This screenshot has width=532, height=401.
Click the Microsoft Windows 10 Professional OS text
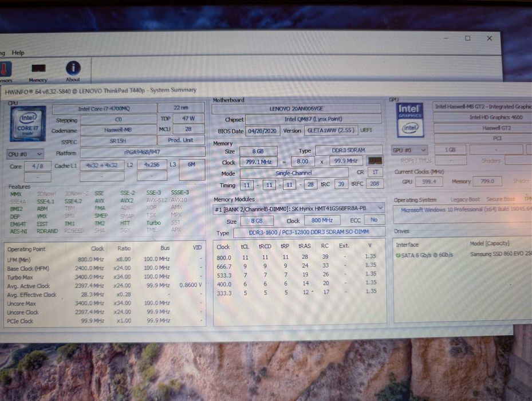click(x=467, y=210)
